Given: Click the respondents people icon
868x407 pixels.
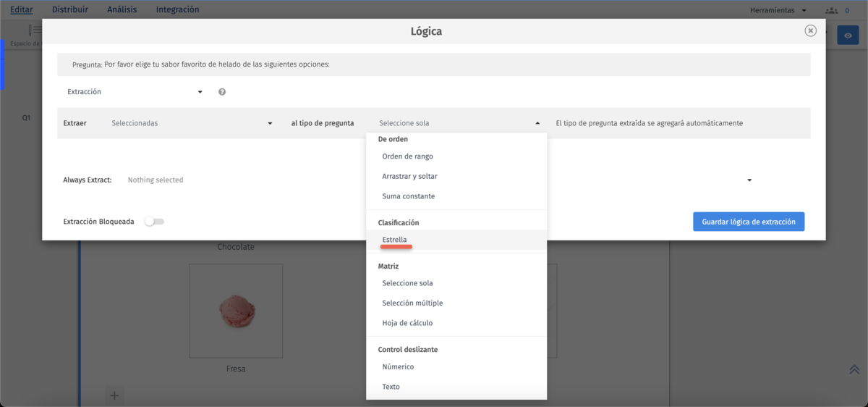Looking at the screenshot, I should point(831,10).
